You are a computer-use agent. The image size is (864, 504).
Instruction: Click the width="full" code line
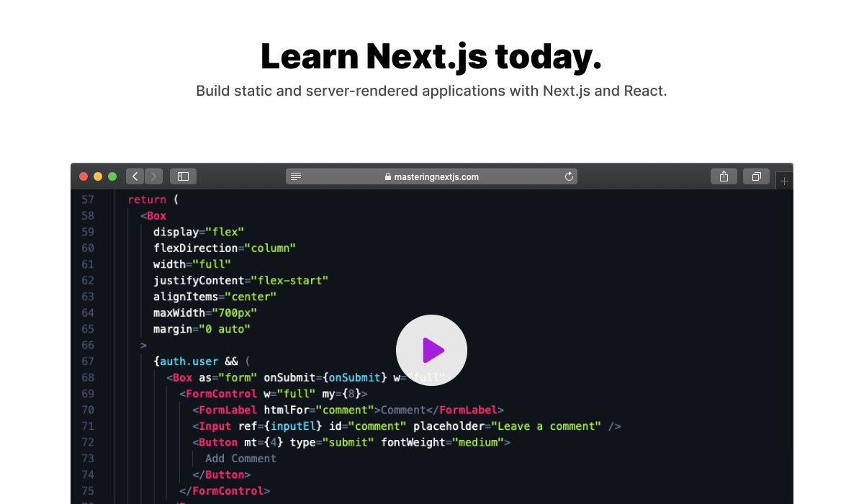pyautogui.click(x=192, y=264)
